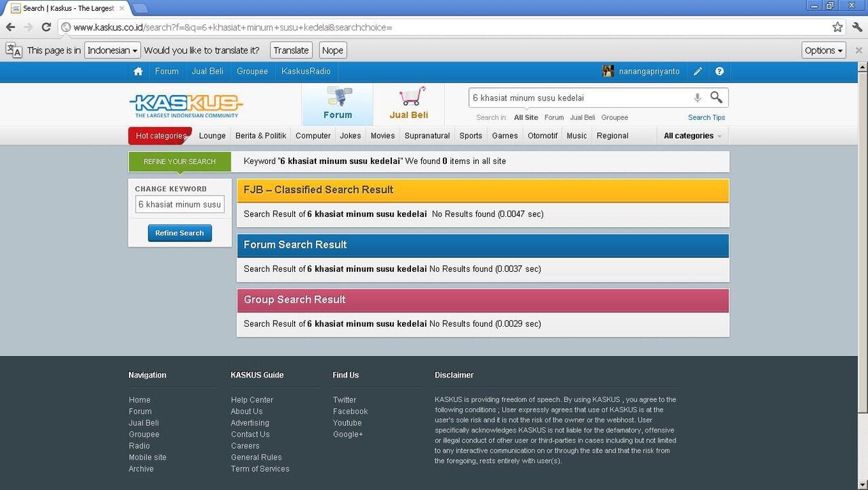868x490 pixels.
Task: Select Groupee search scope
Action: 615,117
